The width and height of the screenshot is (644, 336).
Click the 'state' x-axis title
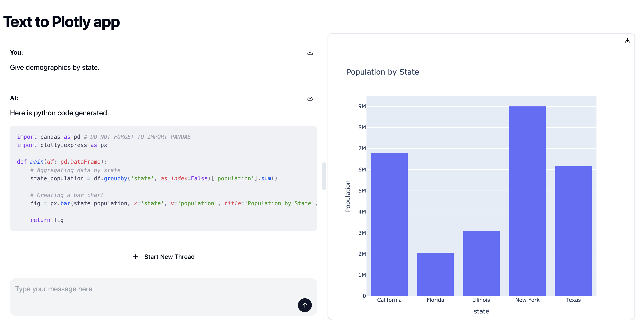click(x=481, y=311)
